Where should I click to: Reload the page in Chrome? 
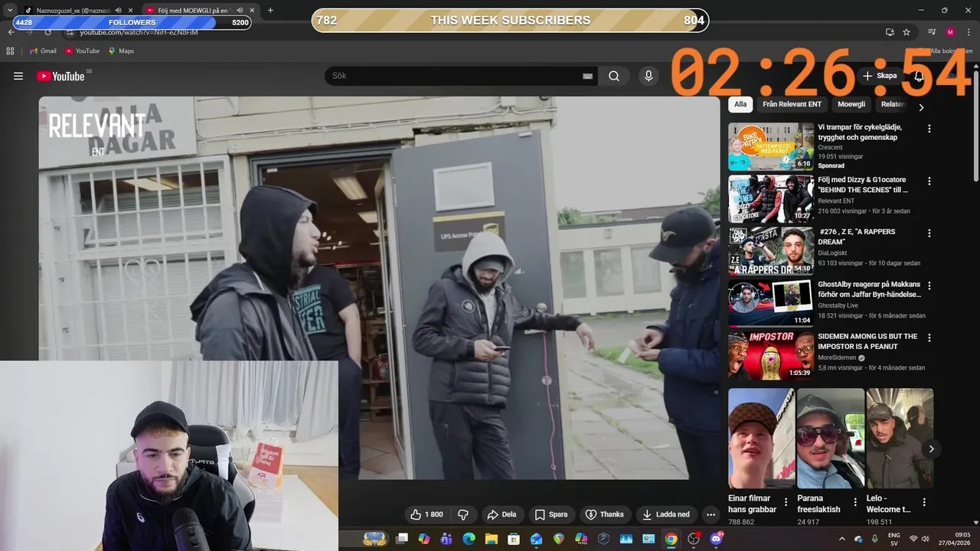(x=48, y=32)
